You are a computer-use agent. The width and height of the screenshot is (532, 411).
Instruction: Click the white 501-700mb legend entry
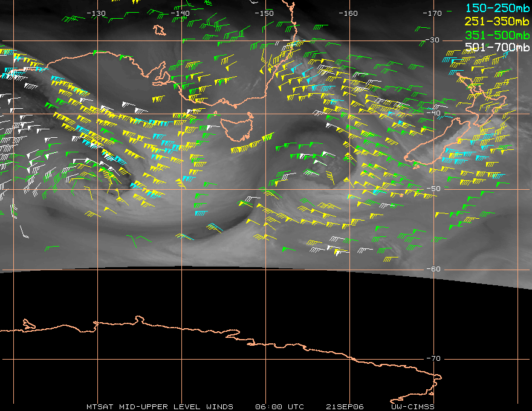coord(496,48)
